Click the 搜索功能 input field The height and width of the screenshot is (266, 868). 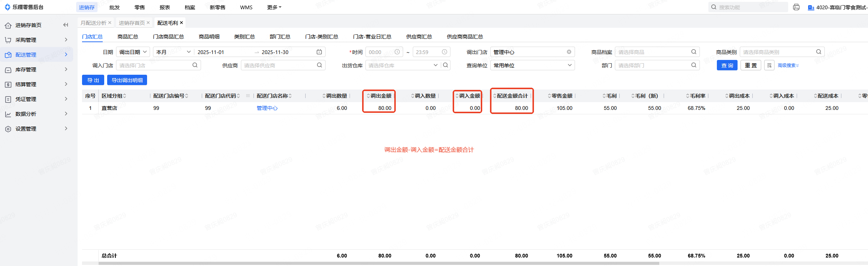coord(748,7)
